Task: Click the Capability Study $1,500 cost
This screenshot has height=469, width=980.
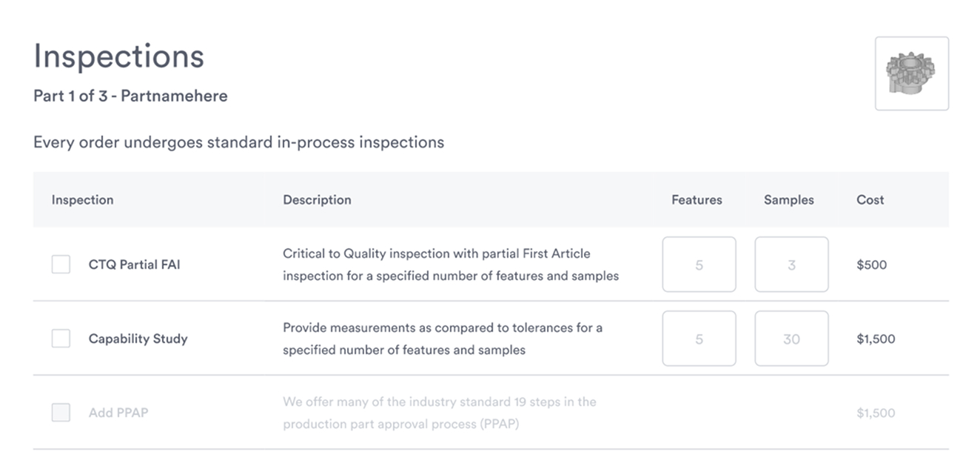Action: [876, 339]
